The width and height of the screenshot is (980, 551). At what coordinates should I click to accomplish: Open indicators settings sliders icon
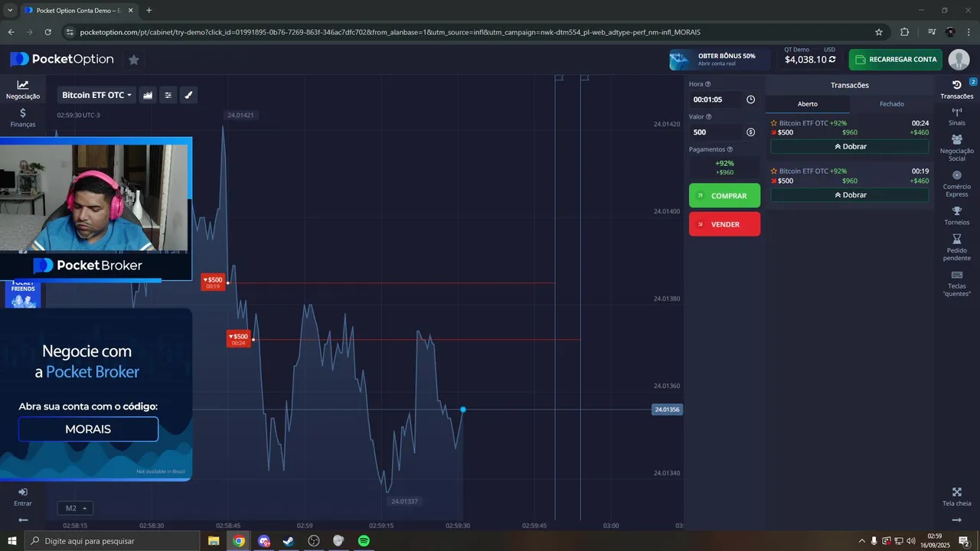(x=168, y=95)
